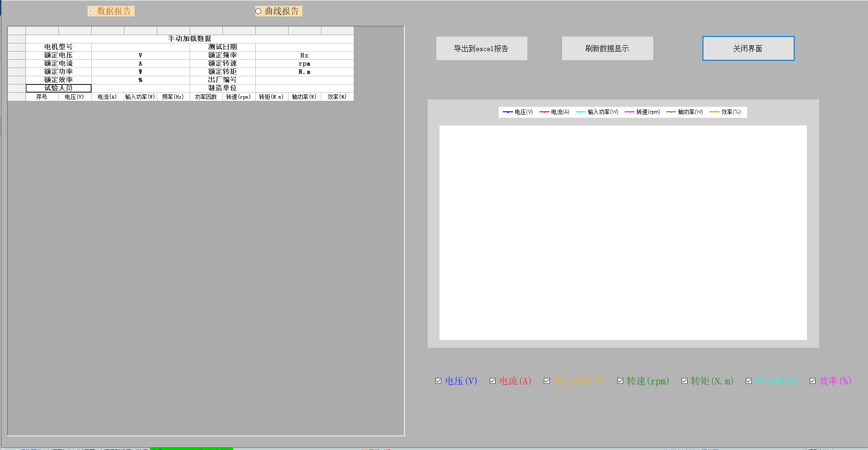The height and width of the screenshot is (450, 868).
Task: Select the 数据报告 radio button
Action: [90, 11]
